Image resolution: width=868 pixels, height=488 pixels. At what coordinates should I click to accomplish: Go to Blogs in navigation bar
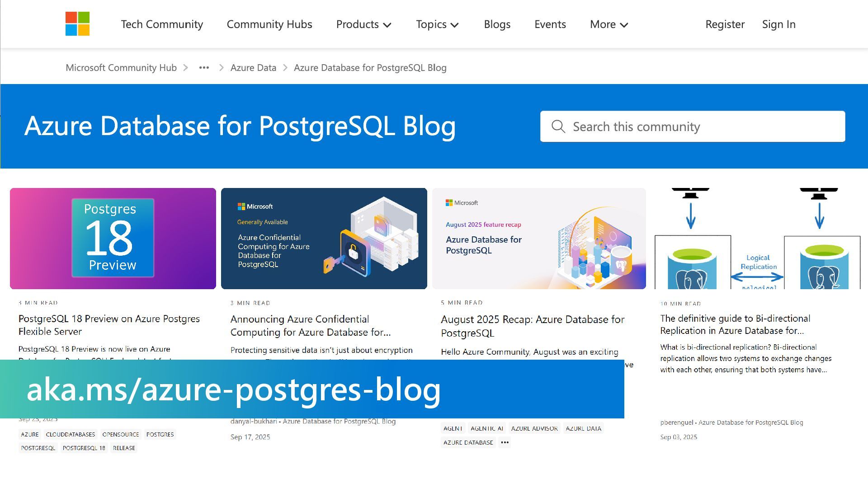[497, 24]
